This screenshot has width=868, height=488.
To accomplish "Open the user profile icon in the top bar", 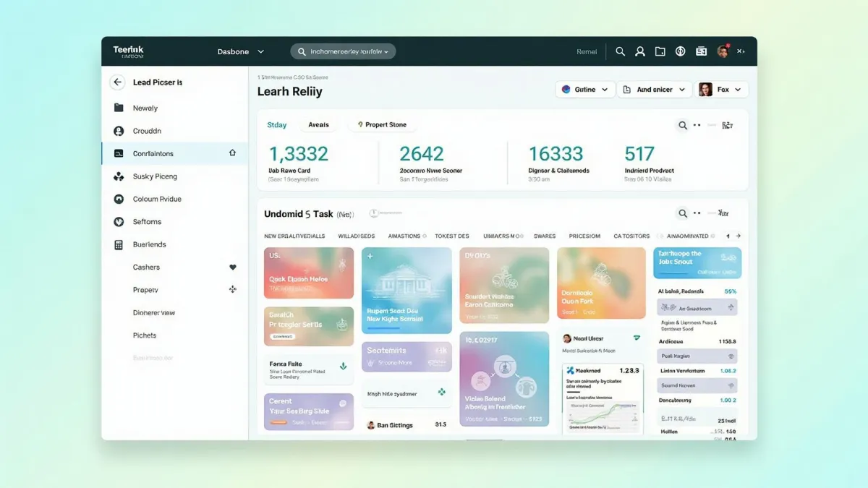I will 640,51.
